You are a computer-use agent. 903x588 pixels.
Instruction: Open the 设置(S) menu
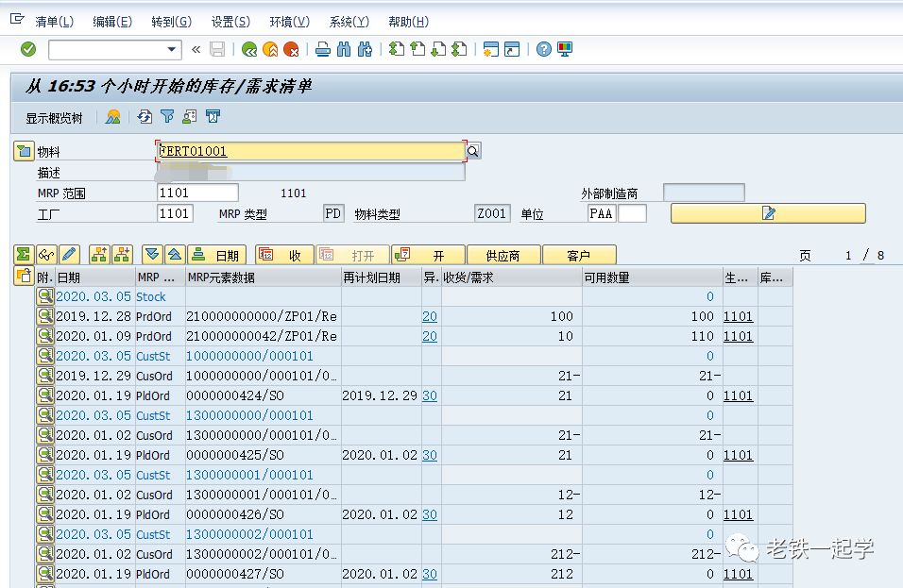[x=230, y=22]
